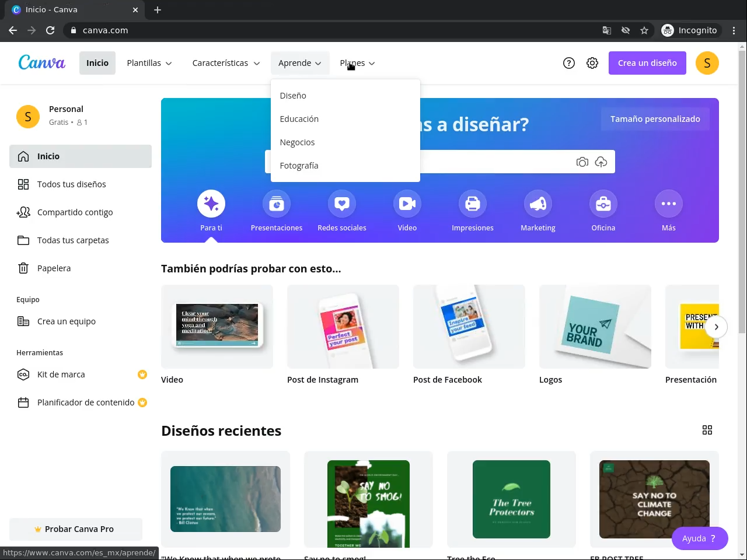
Task: Expand the Plantillas dropdown
Action: click(149, 63)
